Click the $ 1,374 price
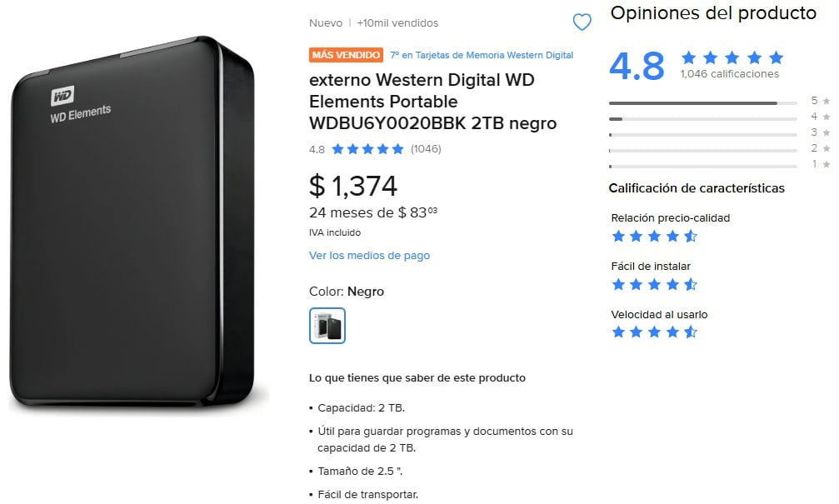Screen dimensions: 839x504 [353, 185]
